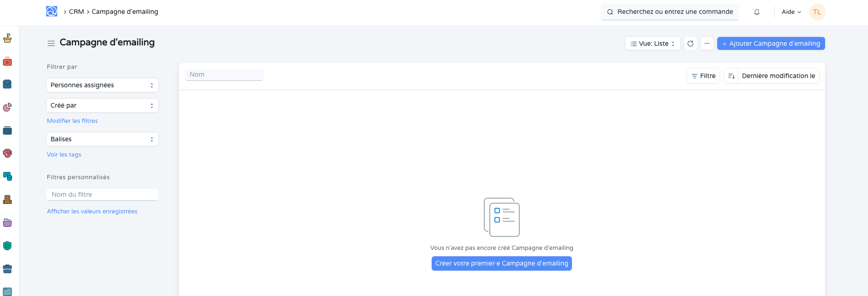Click the app logo in the top bar
Image resolution: width=868 pixels, height=296 pixels.
(x=52, y=12)
